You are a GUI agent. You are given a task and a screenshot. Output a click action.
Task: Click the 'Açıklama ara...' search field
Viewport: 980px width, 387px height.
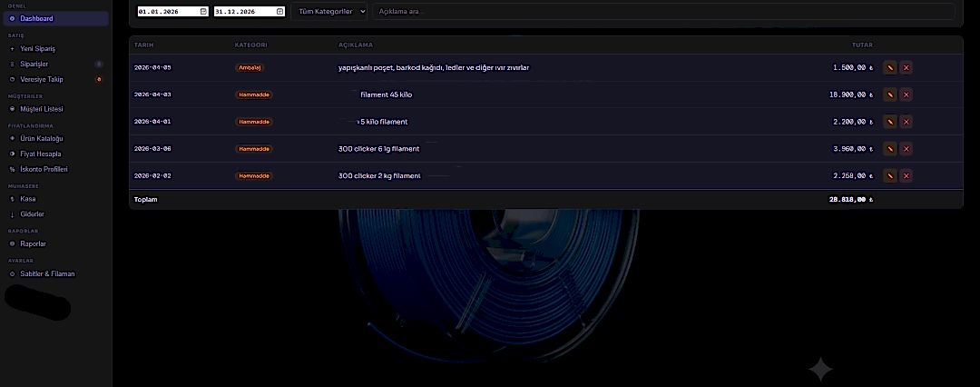(663, 11)
